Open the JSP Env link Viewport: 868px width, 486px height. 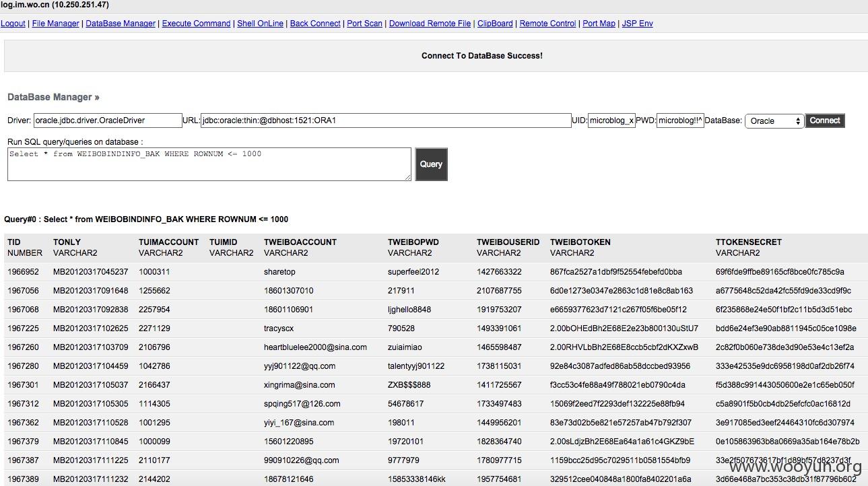click(637, 24)
